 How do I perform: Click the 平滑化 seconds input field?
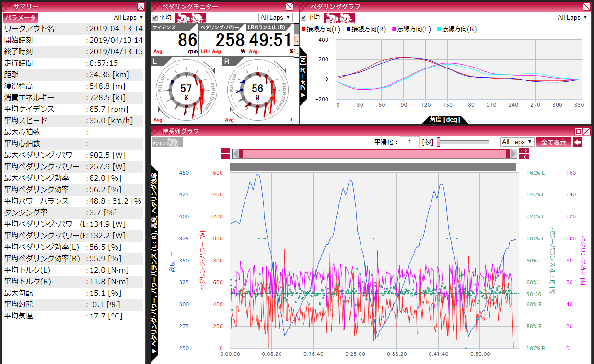(409, 142)
